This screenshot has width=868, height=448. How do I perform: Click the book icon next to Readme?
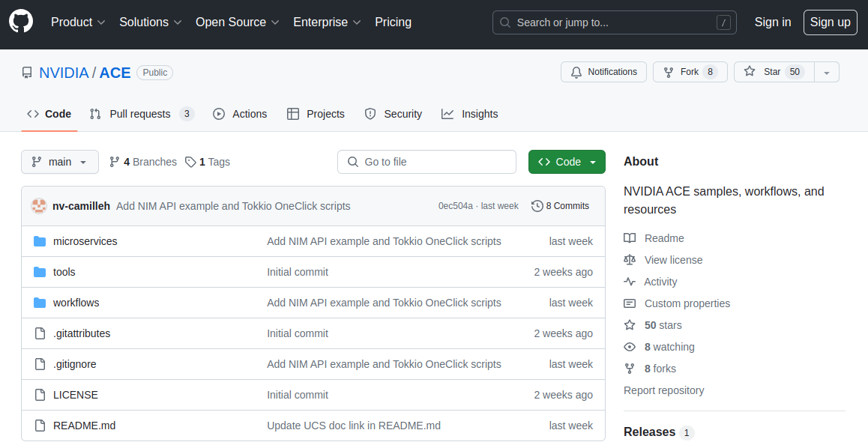(630, 238)
